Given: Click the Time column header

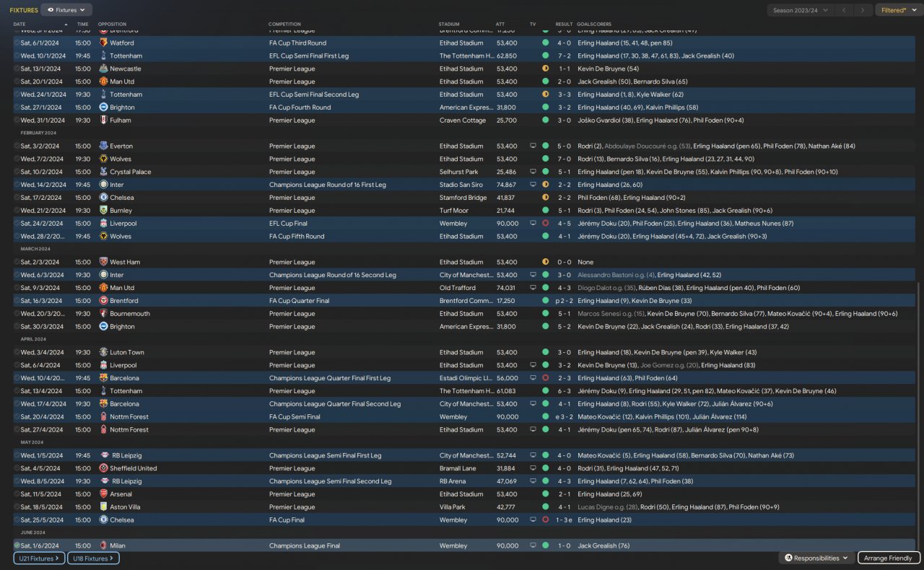Looking at the screenshot, I should 83,25.
